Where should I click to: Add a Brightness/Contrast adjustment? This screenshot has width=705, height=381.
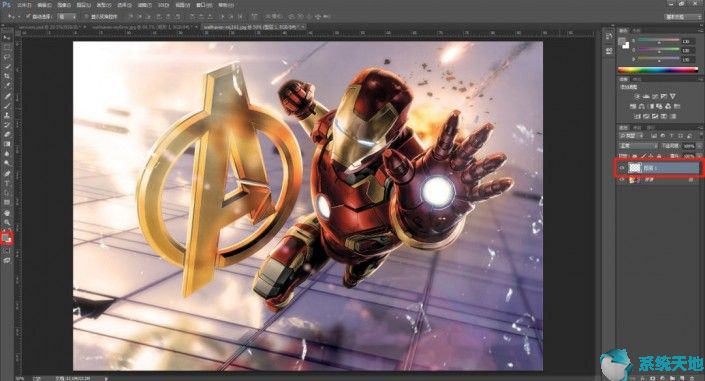click(x=637, y=96)
